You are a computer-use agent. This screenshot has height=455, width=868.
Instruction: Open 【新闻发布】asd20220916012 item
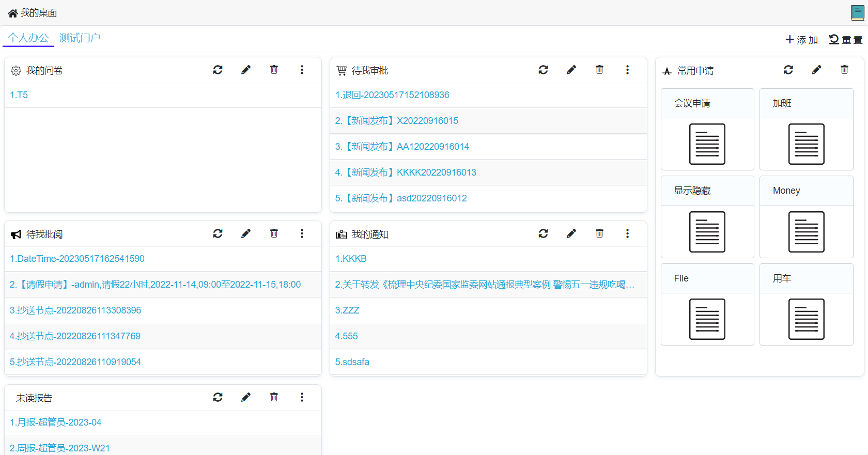point(401,198)
